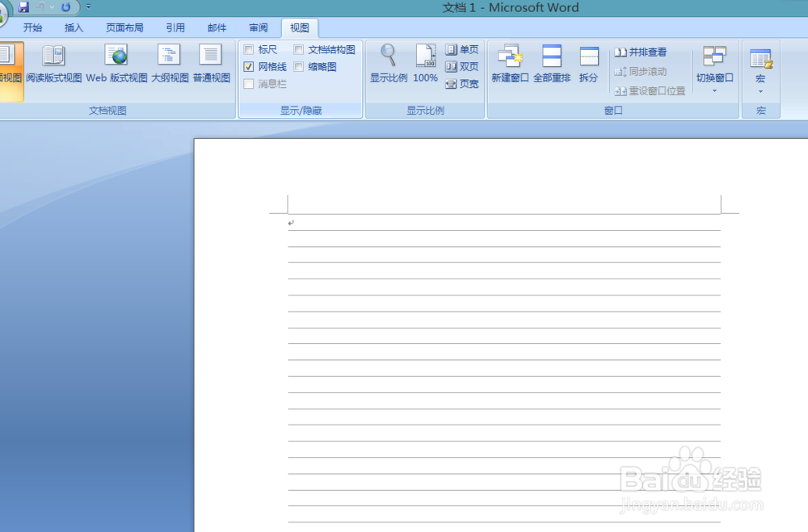Uncheck the 网格线 checkbox
The image size is (808, 532).
click(249, 67)
